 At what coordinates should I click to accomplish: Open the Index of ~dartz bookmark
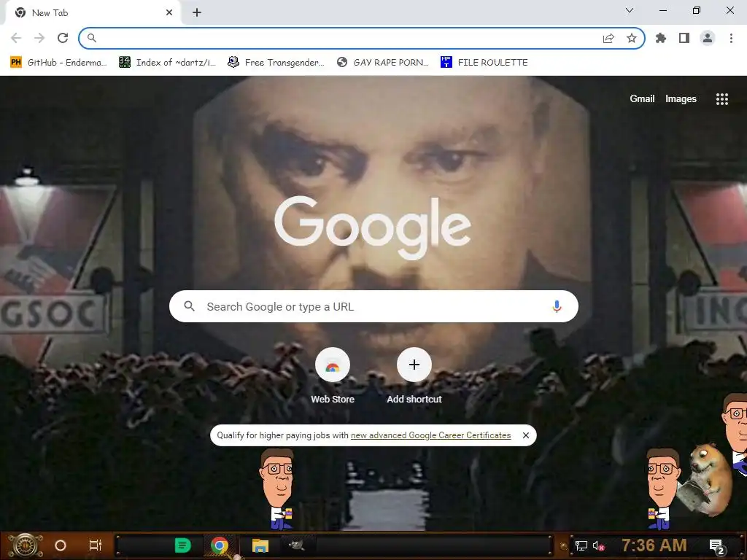click(x=168, y=63)
